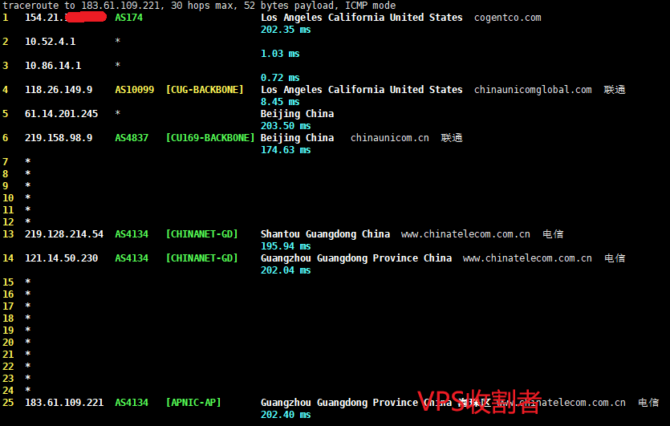The height and width of the screenshot is (426, 670).
Task: Open www.chinatelecom.com.cn on the Shantou hop
Action: [465, 234]
